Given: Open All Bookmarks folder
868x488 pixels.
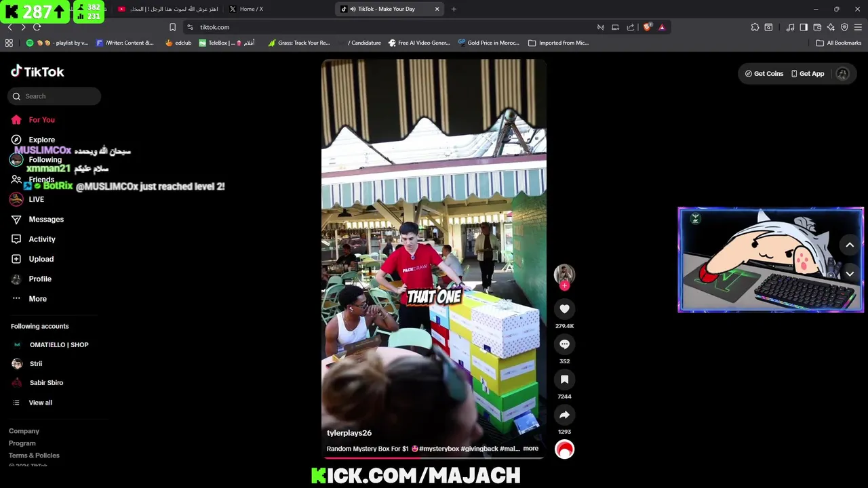Looking at the screenshot, I should coord(839,43).
